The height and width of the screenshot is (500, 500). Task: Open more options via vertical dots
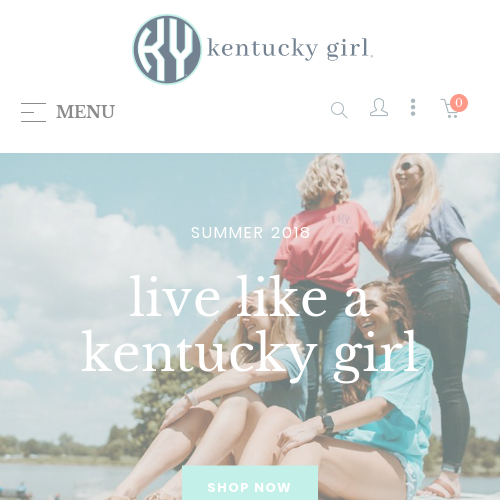click(413, 107)
